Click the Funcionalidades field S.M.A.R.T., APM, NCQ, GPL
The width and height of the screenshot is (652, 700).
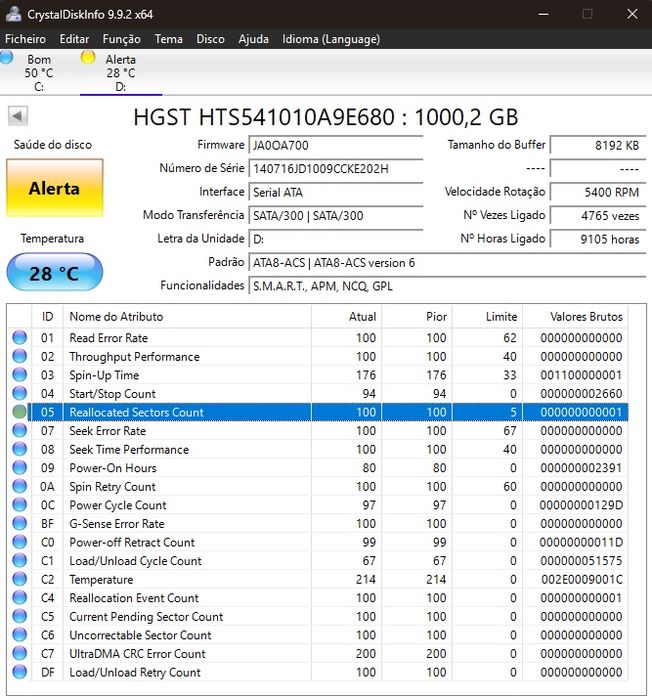tap(447, 286)
